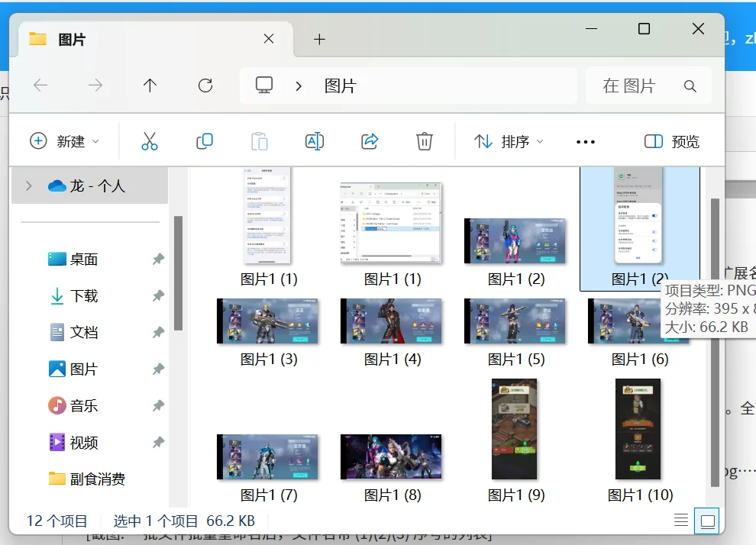
Task: Close the 图片 tab
Action: tap(269, 39)
